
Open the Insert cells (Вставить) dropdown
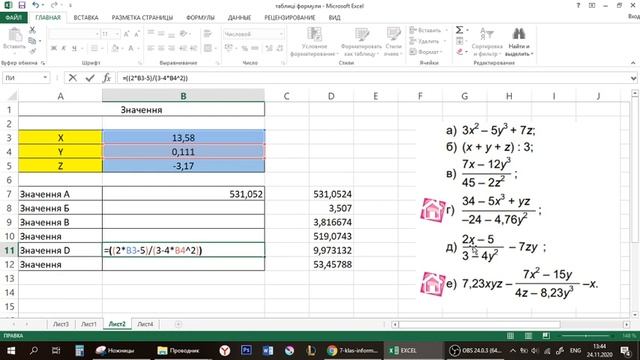(x=429, y=30)
